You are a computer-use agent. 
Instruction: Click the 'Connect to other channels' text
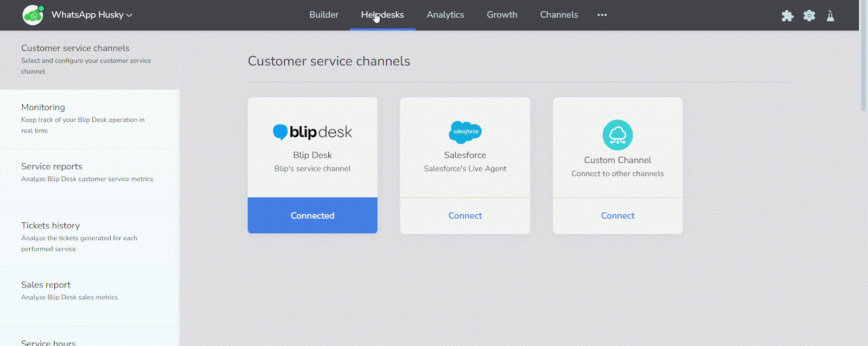point(617,174)
